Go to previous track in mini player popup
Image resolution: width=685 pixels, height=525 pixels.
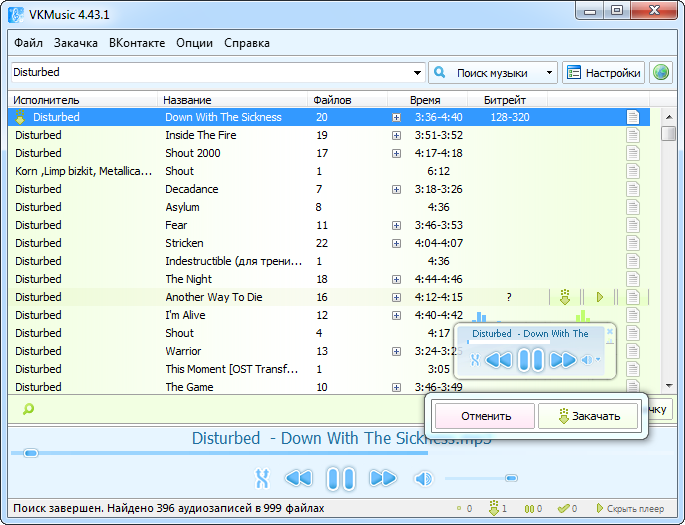pyautogui.click(x=498, y=360)
